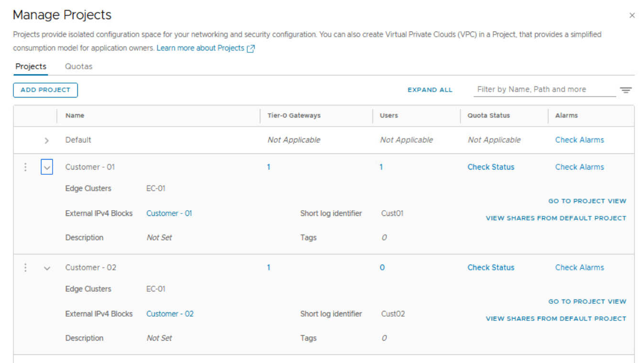Click the Filter by Name search field

click(x=544, y=89)
